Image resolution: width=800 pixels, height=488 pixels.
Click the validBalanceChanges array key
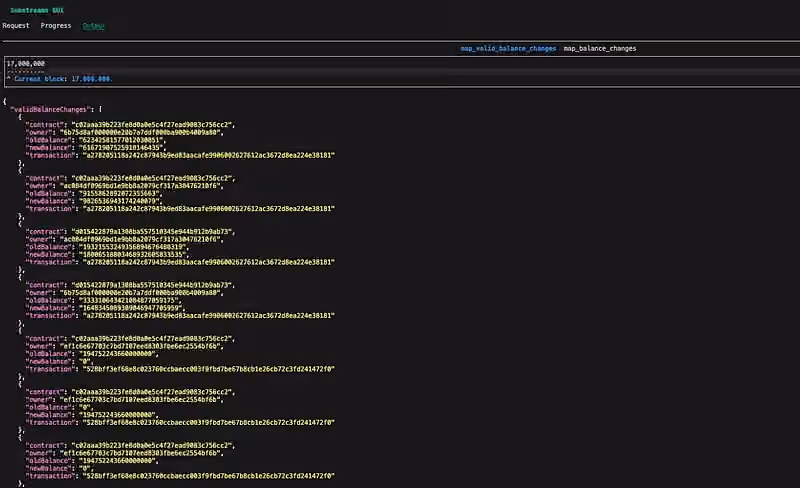(50, 109)
